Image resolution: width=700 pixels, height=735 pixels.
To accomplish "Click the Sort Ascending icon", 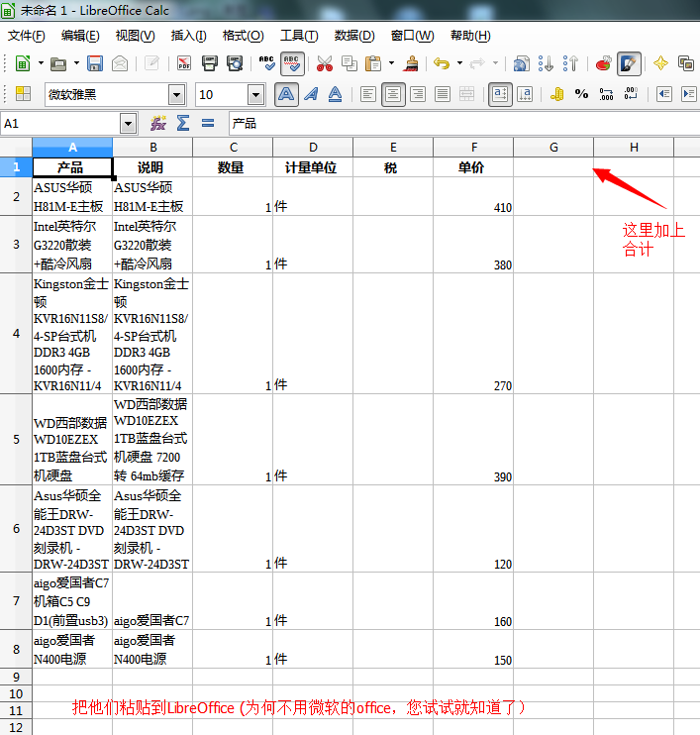I will coord(546,63).
